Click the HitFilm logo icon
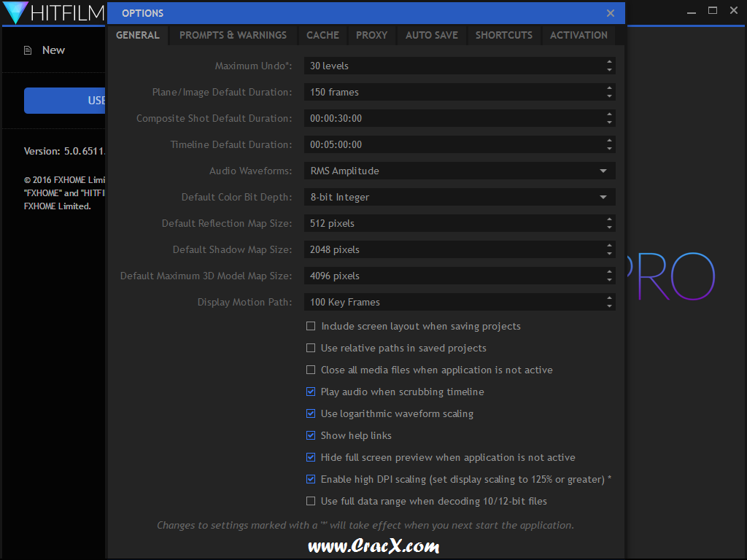This screenshot has height=560, width=747. click(16, 12)
